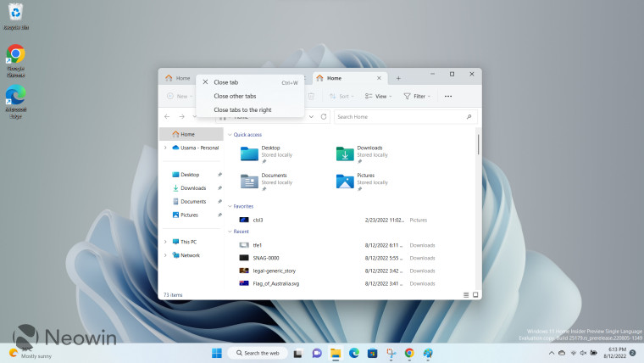Click the vertical scrollbar in file list

(478, 144)
